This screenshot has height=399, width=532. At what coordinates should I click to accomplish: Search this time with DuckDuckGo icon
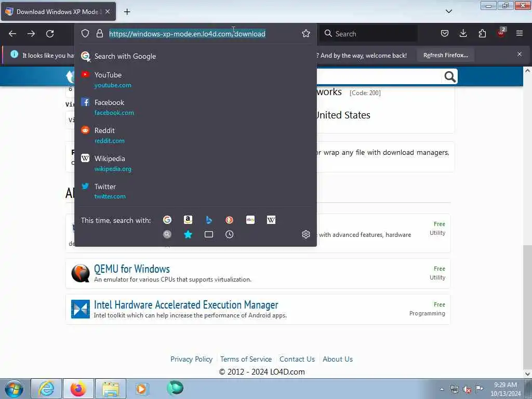pos(229,220)
